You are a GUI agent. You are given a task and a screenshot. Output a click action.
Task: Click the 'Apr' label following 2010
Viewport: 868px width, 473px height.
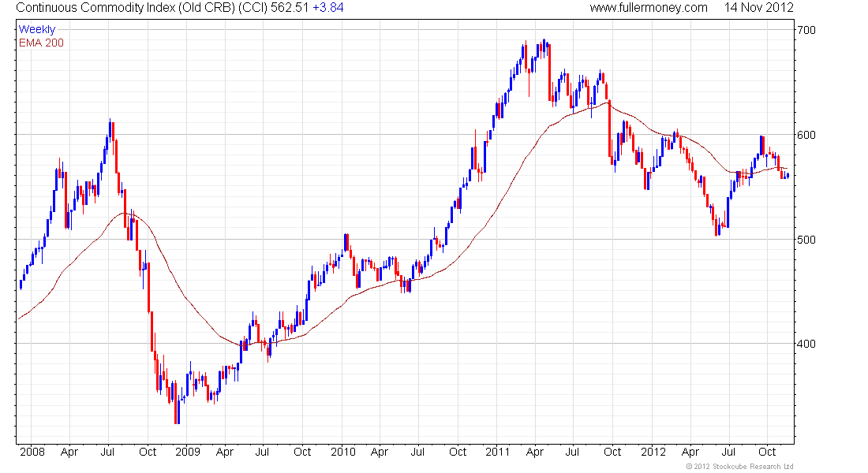380,452
